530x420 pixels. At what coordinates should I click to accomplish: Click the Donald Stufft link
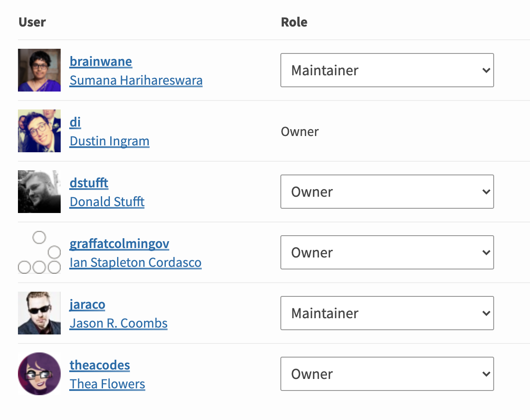point(107,201)
